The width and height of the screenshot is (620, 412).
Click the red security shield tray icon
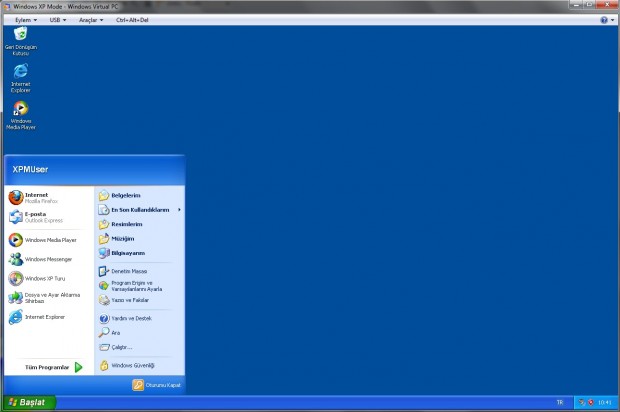tap(591, 403)
